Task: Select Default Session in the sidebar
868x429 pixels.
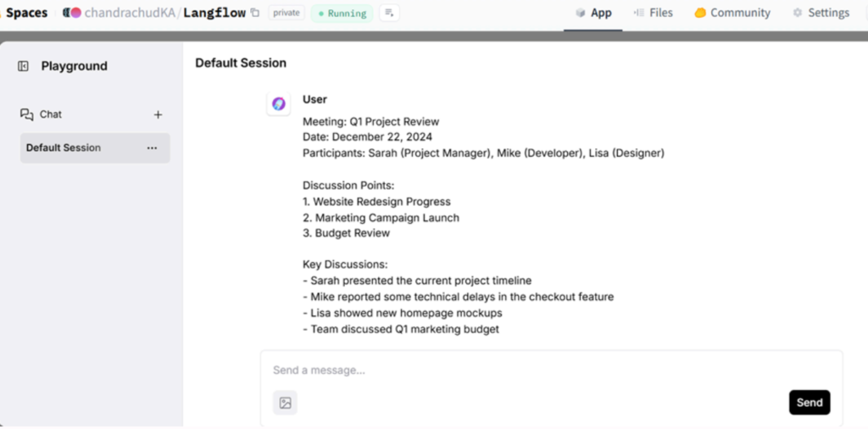Action: 64,148
